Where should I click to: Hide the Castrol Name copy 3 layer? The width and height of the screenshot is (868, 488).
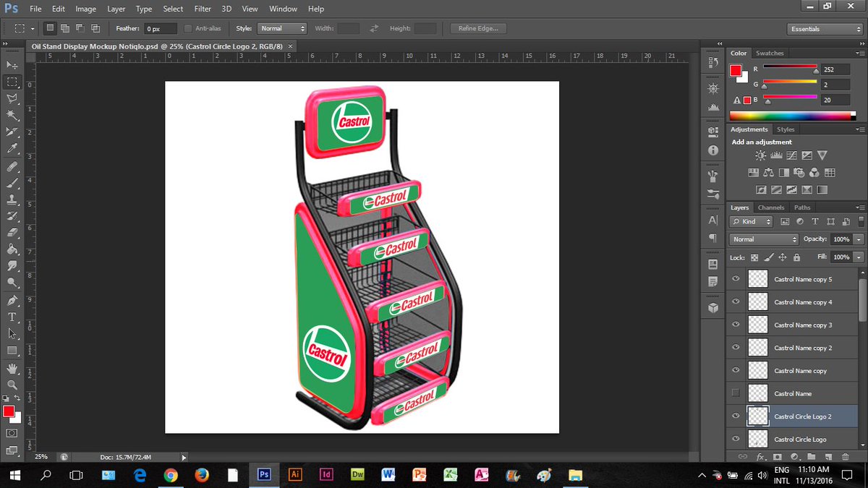click(736, 325)
